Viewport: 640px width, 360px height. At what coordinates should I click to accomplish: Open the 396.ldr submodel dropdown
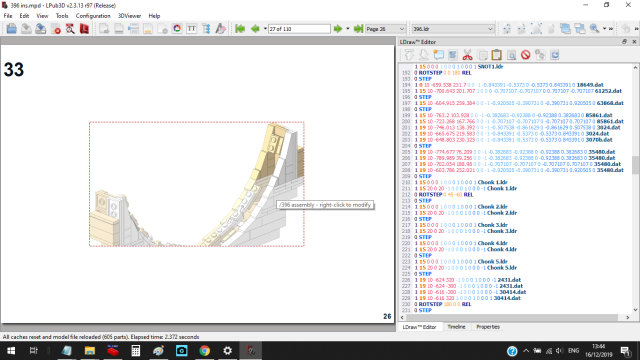(x=453, y=29)
